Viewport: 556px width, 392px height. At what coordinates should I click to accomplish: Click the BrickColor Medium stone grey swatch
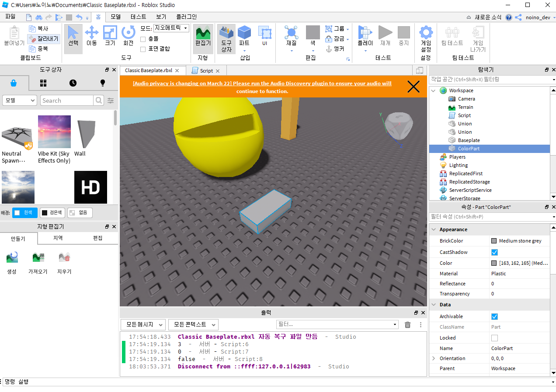(494, 241)
